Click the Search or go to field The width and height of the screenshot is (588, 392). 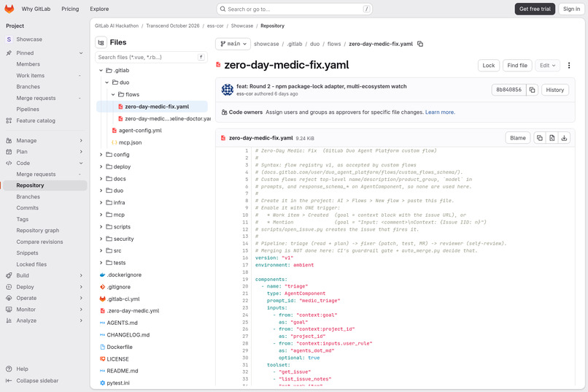tap(295, 9)
